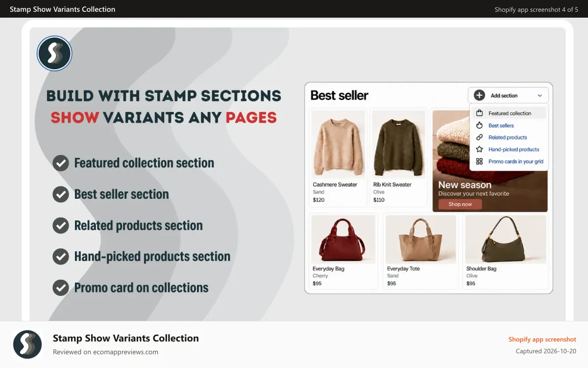Image resolution: width=588 pixels, height=368 pixels.
Task: Click the shopping bag icon for Featured collection
Action: [x=479, y=113]
